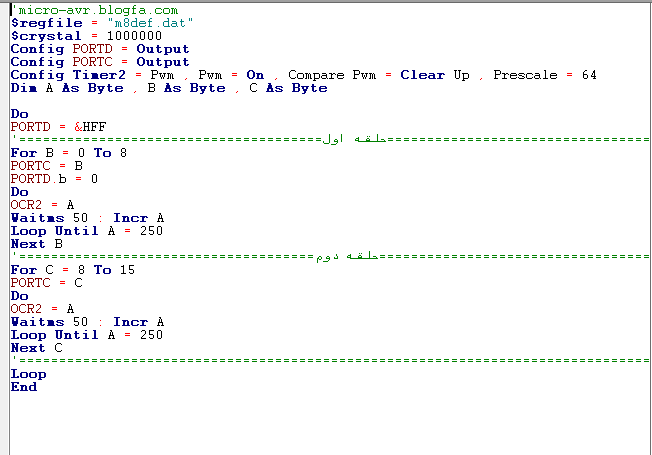Place cursor on PORTC = B
Screen dimensions: 652x455
[38, 166]
